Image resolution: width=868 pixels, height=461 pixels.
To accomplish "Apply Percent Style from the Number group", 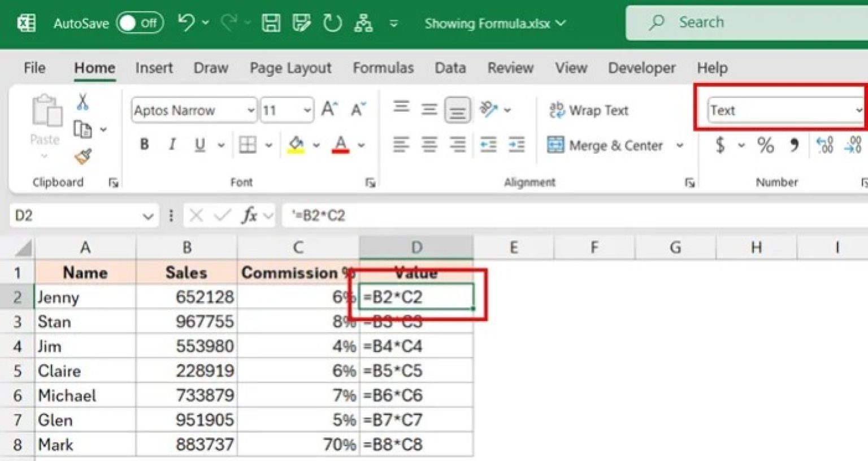I will (x=766, y=145).
